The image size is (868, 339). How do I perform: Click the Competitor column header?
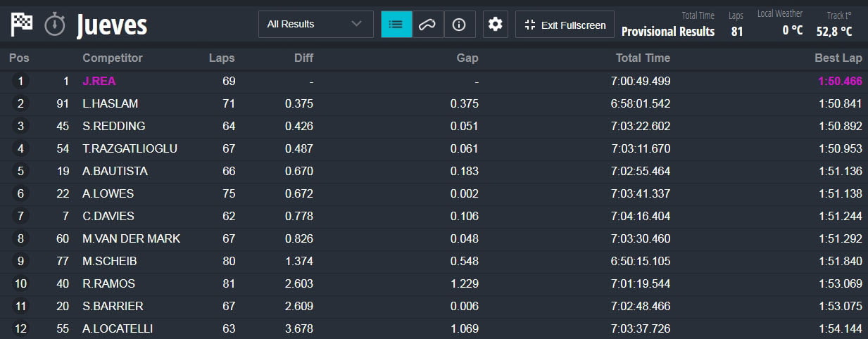(x=112, y=58)
